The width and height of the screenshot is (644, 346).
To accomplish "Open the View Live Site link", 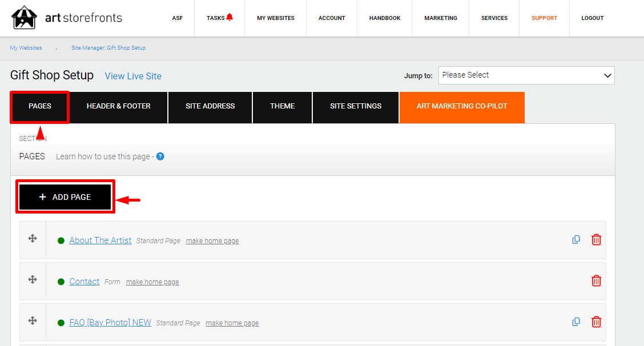I will coord(133,76).
